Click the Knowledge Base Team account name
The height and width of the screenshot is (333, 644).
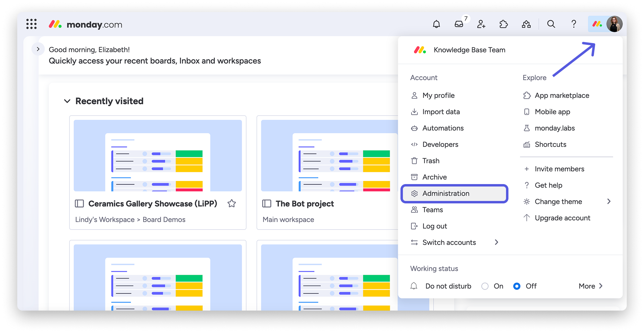469,50
